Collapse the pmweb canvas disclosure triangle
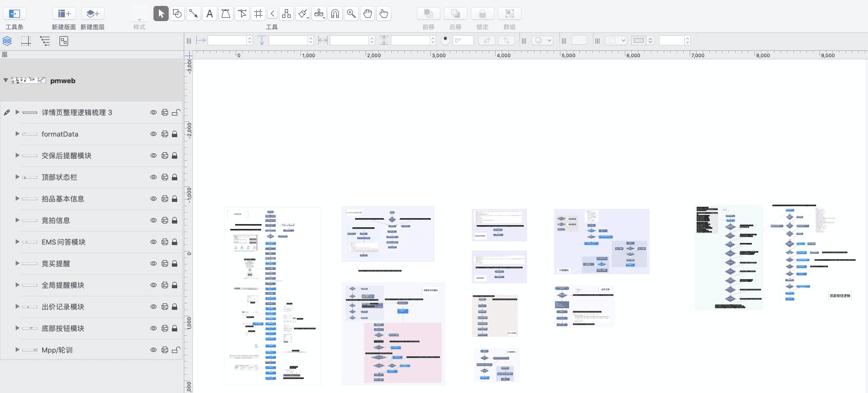This screenshot has height=393, width=868. pyautogui.click(x=5, y=80)
